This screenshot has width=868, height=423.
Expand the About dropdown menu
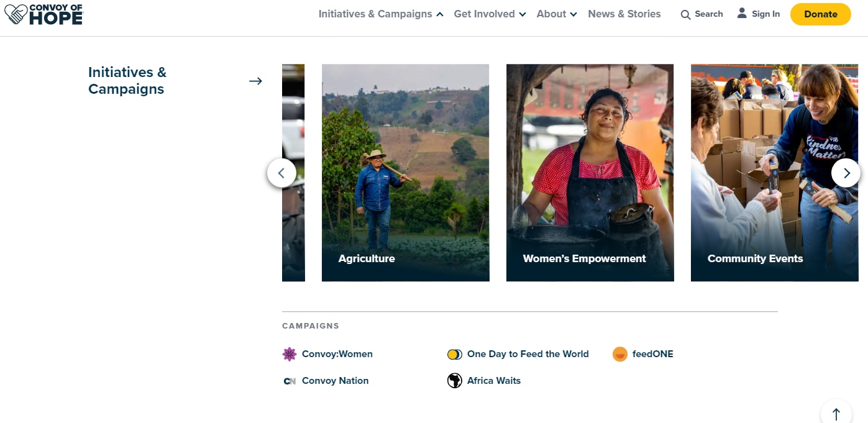pos(557,14)
